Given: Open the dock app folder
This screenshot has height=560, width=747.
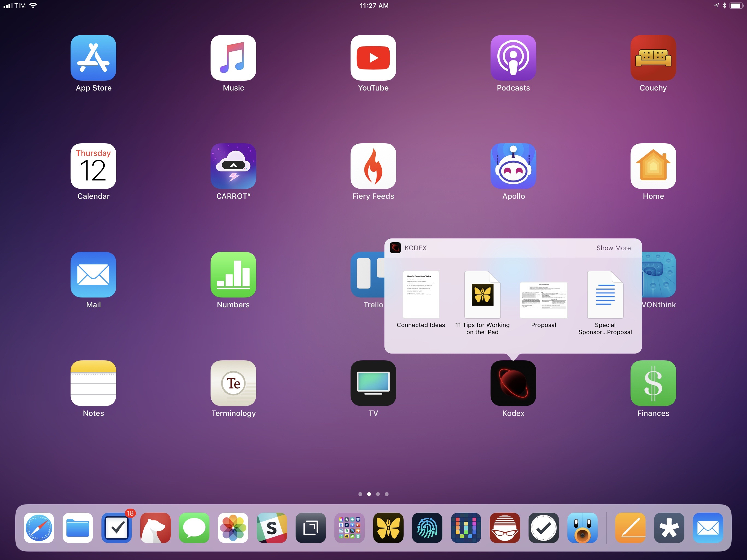Looking at the screenshot, I should pos(349,527).
